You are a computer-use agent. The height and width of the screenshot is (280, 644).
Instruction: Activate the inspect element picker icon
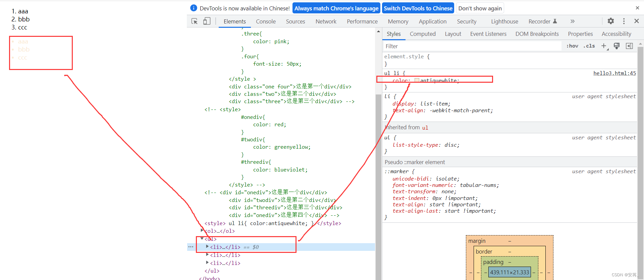click(195, 21)
